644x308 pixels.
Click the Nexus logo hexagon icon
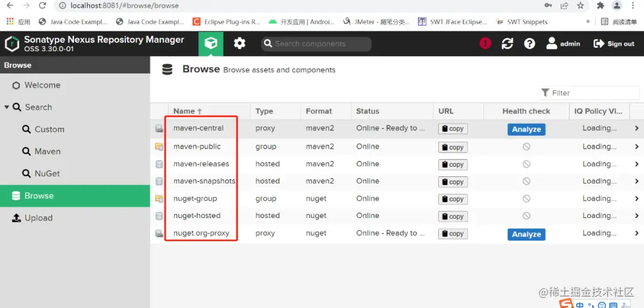tap(13, 44)
